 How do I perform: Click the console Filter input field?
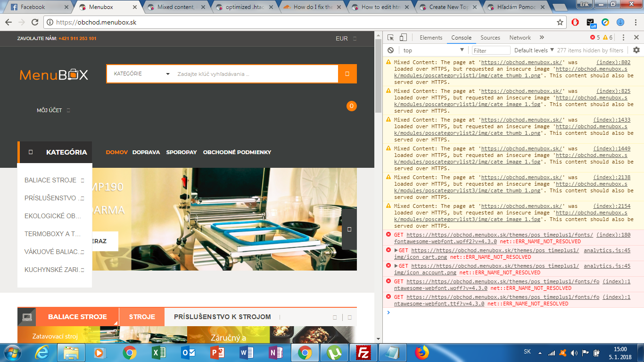491,50
